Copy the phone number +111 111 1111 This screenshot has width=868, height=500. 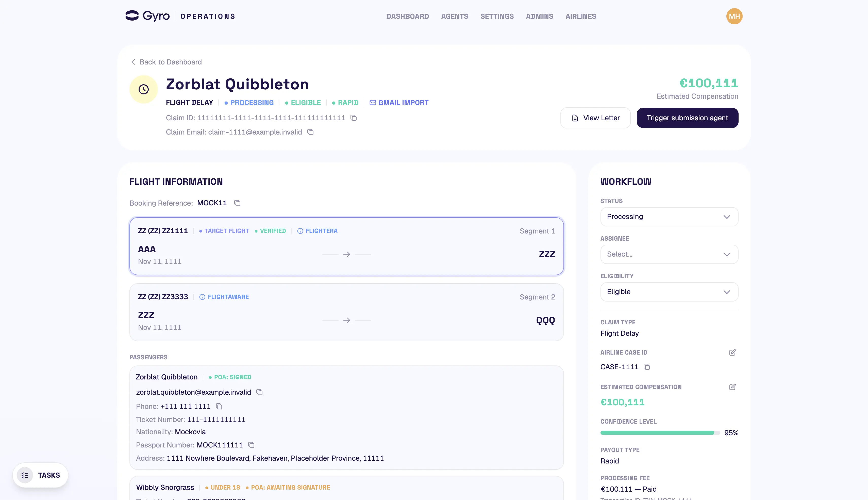point(219,407)
